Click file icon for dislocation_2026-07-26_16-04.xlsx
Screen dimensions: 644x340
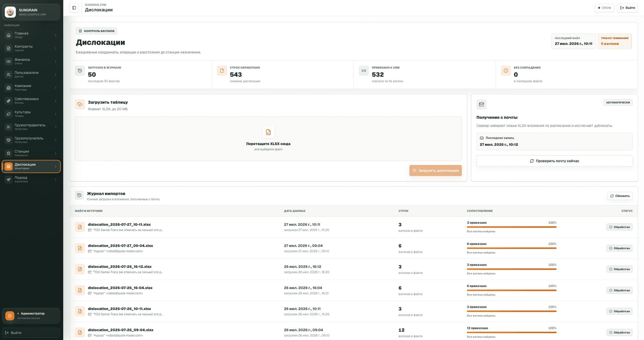coord(80,290)
